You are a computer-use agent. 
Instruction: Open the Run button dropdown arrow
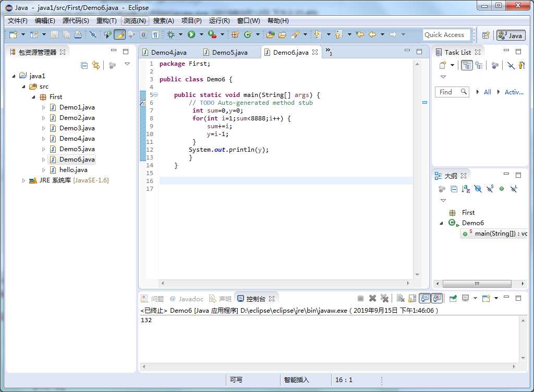pyautogui.click(x=201, y=34)
